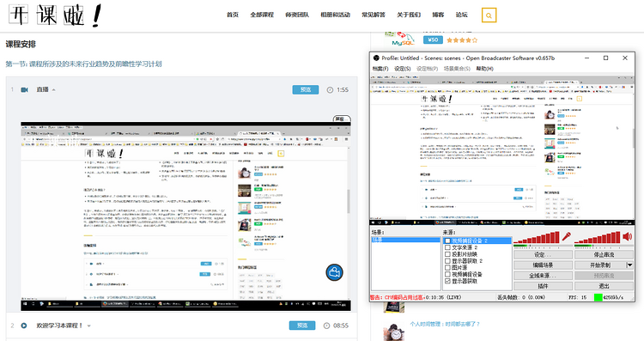Click the OBS logo in the window title bar

coord(376,58)
